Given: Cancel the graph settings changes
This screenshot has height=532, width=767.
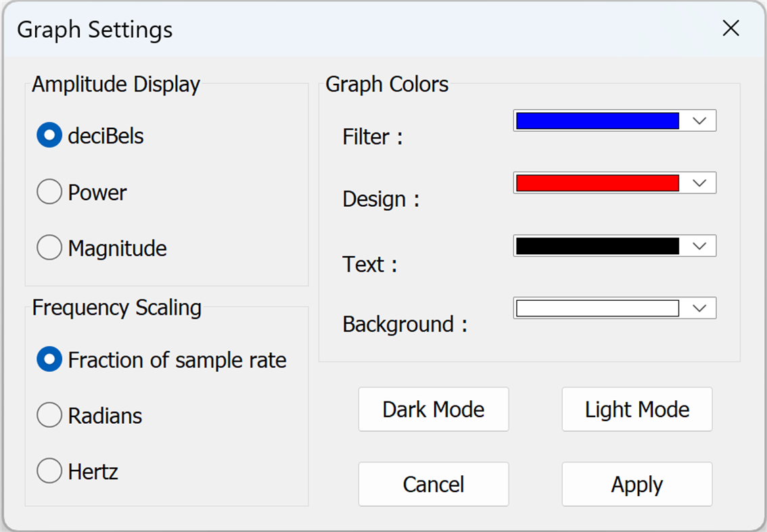Looking at the screenshot, I should pyautogui.click(x=434, y=484).
